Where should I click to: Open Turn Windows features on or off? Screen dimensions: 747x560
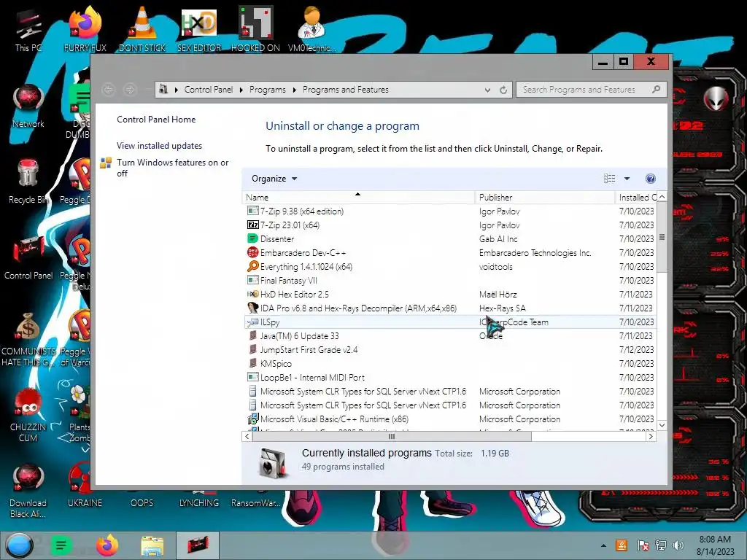pyautogui.click(x=172, y=168)
